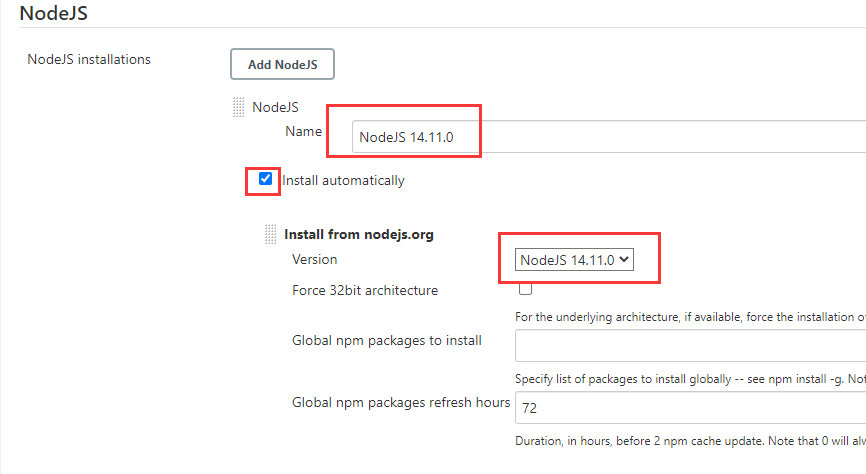Grab the drag handle beside NodeJS installation
This screenshot has width=866, height=474.
pos(239,107)
